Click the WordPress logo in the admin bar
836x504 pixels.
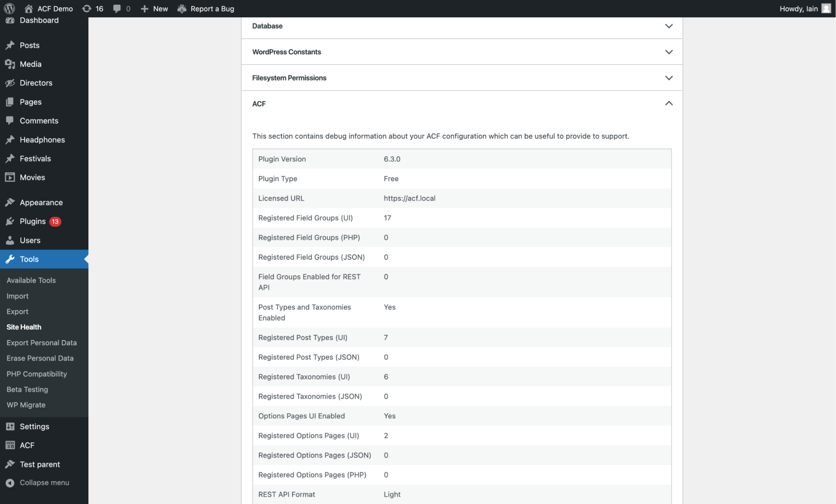pos(8,8)
